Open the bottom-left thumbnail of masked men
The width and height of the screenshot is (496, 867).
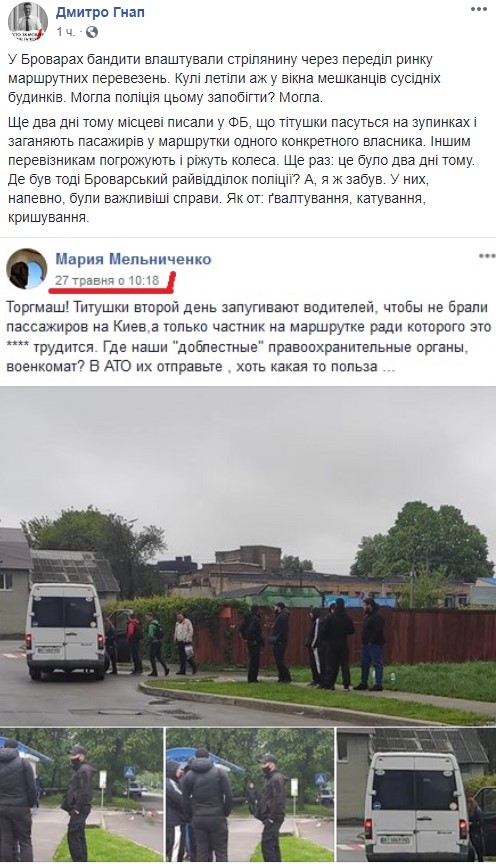(x=81, y=795)
